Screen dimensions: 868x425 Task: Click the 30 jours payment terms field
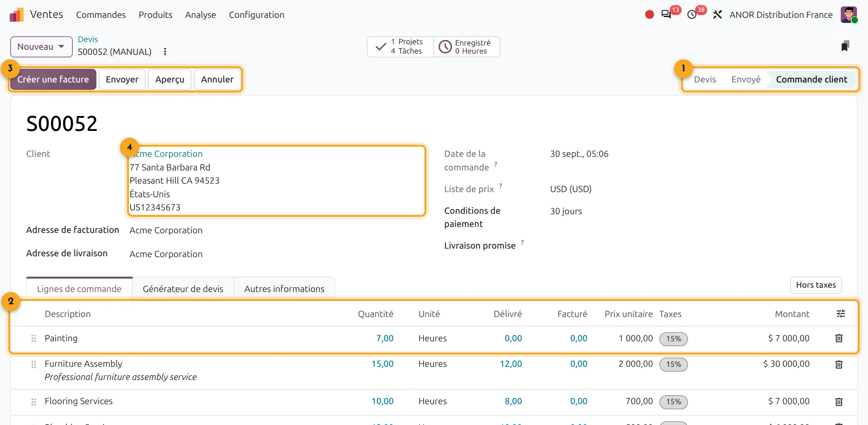566,211
